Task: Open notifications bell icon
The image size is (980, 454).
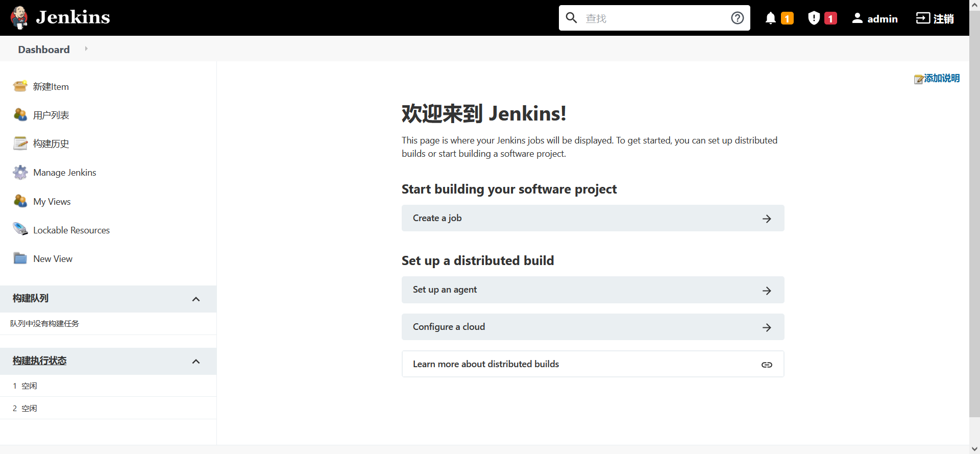Action: pos(771,18)
